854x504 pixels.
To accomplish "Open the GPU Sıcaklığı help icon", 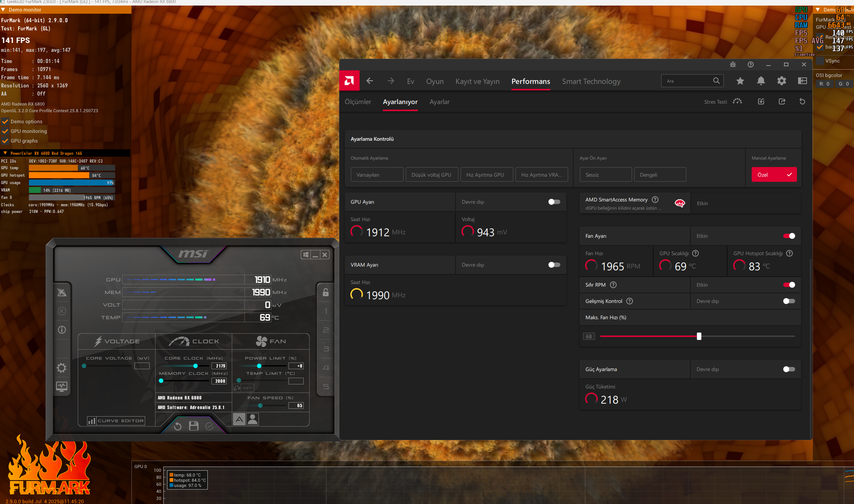I will (695, 253).
